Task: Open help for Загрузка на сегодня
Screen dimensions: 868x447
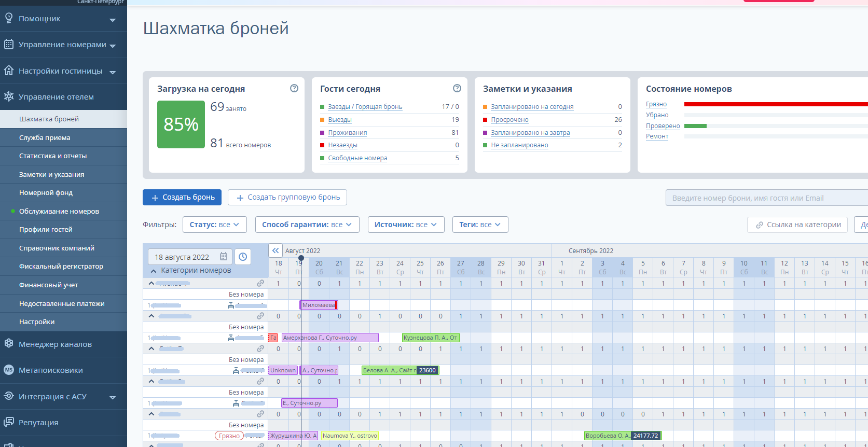Action: click(x=294, y=88)
